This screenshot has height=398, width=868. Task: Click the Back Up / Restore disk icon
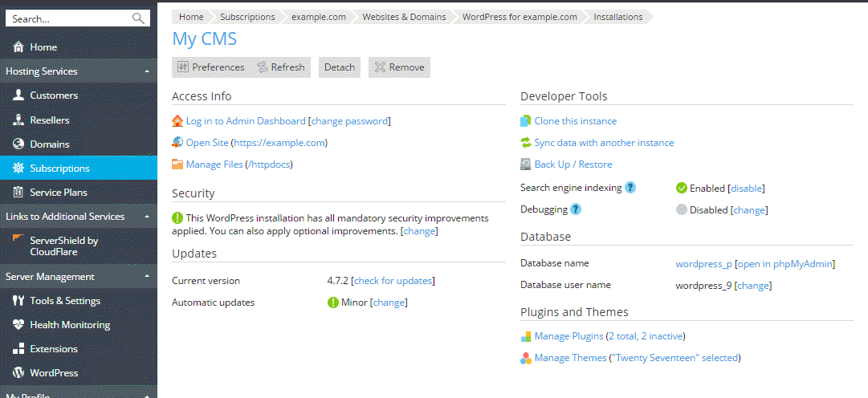click(526, 164)
